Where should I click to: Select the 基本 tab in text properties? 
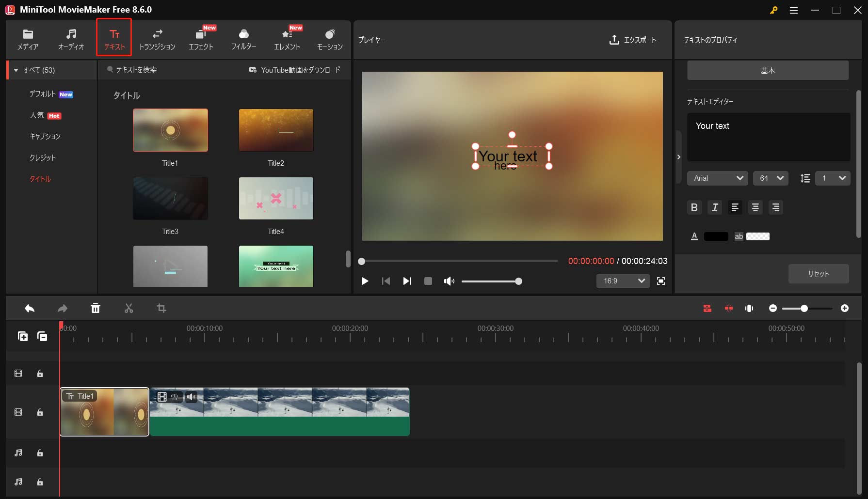[768, 70]
